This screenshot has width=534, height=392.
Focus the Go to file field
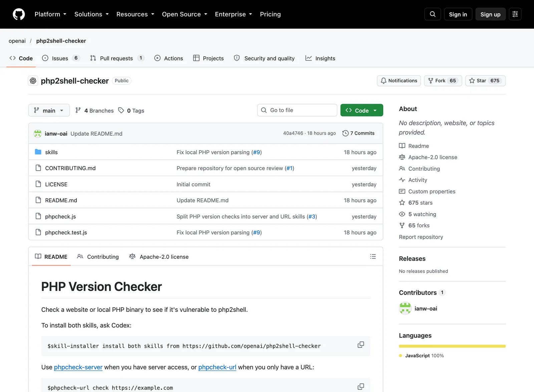point(297,110)
